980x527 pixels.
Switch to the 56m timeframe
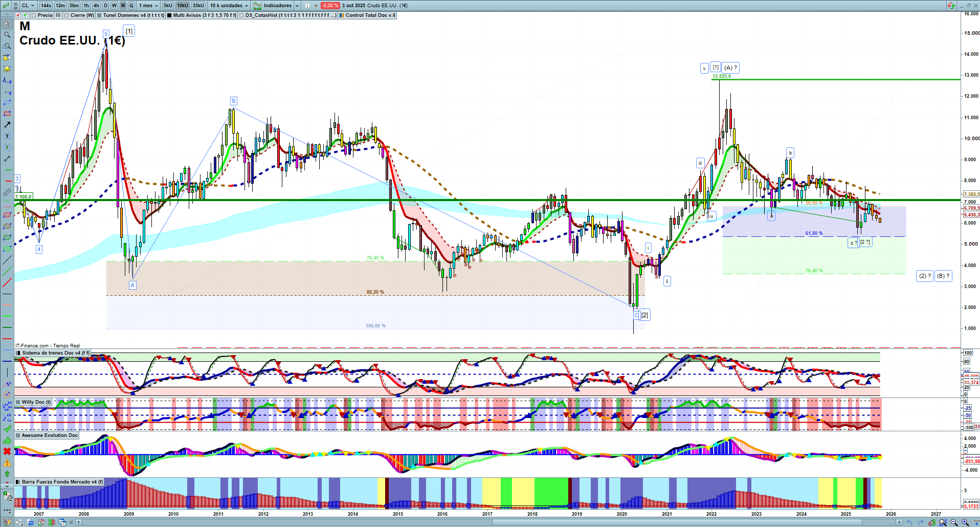point(74,6)
